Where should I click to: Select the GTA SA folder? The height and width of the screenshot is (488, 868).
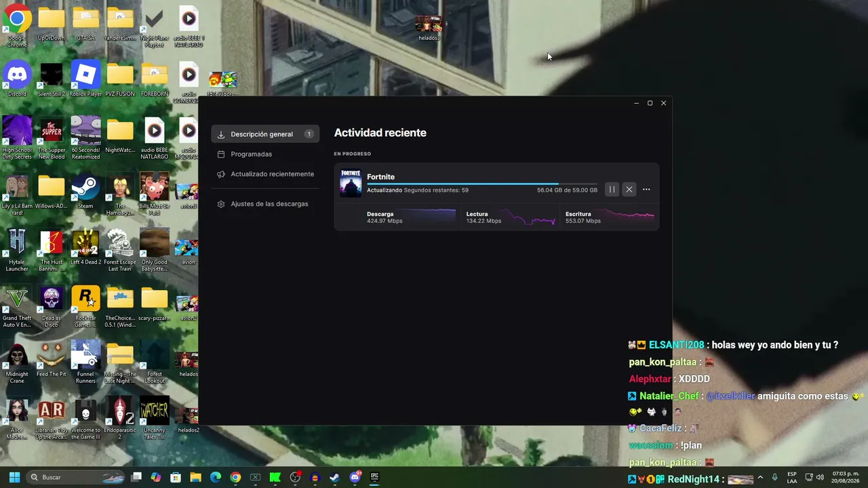[85, 24]
